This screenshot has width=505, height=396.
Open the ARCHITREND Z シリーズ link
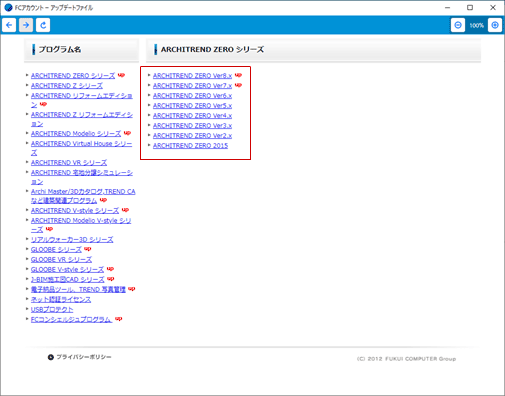pyautogui.click(x=67, y=86)
